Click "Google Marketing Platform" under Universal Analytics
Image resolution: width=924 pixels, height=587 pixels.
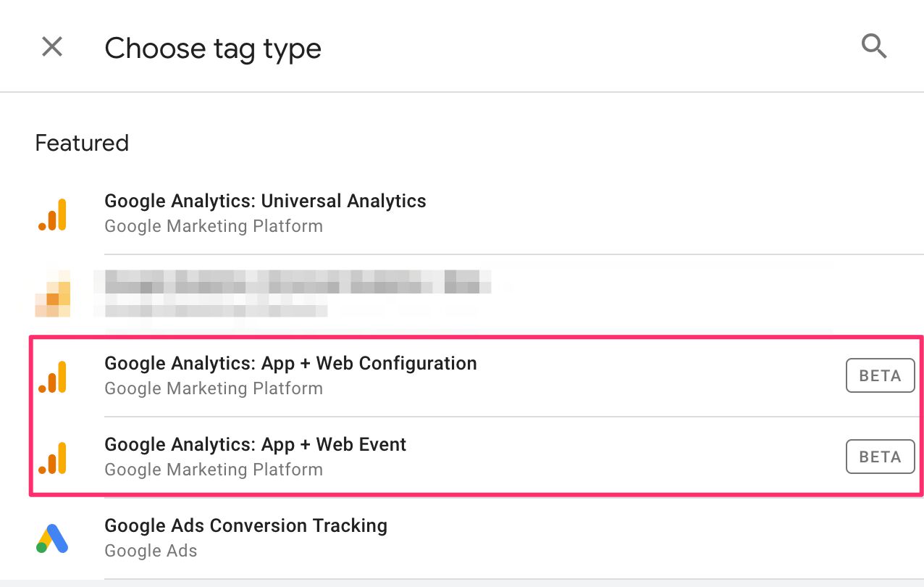coord(214,226)
